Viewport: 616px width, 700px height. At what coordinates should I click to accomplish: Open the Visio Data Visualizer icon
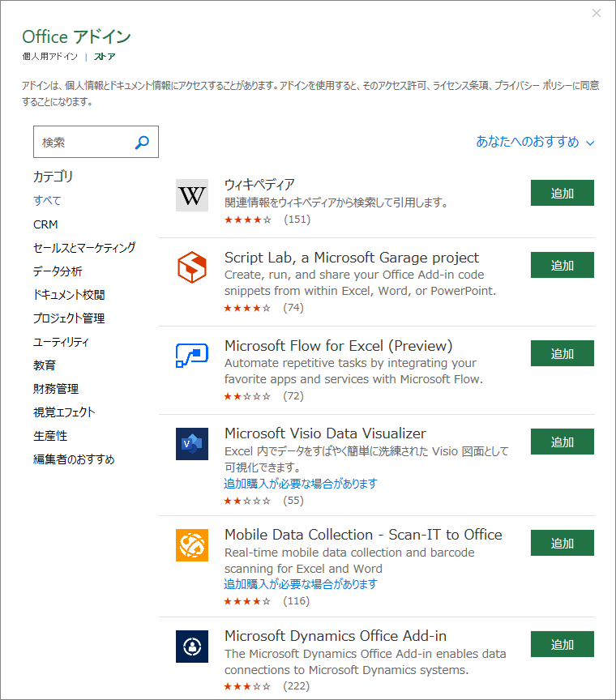coord(192,444)
